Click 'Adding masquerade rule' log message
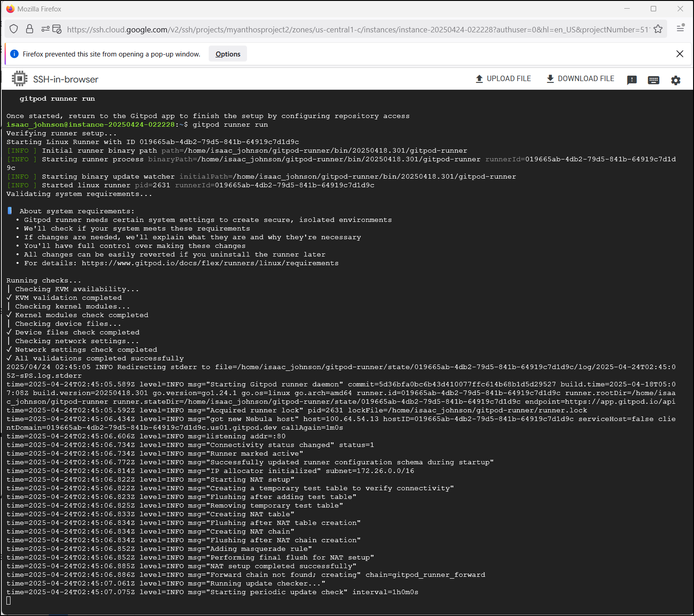 [x=259, y=549]
